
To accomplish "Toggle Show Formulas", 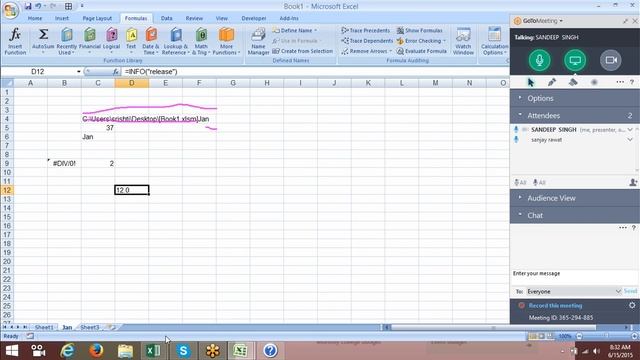I will tap(420, 31).
